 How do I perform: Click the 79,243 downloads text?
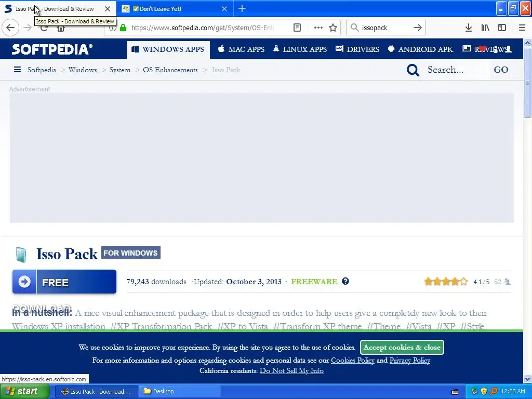tap(156, 282)
